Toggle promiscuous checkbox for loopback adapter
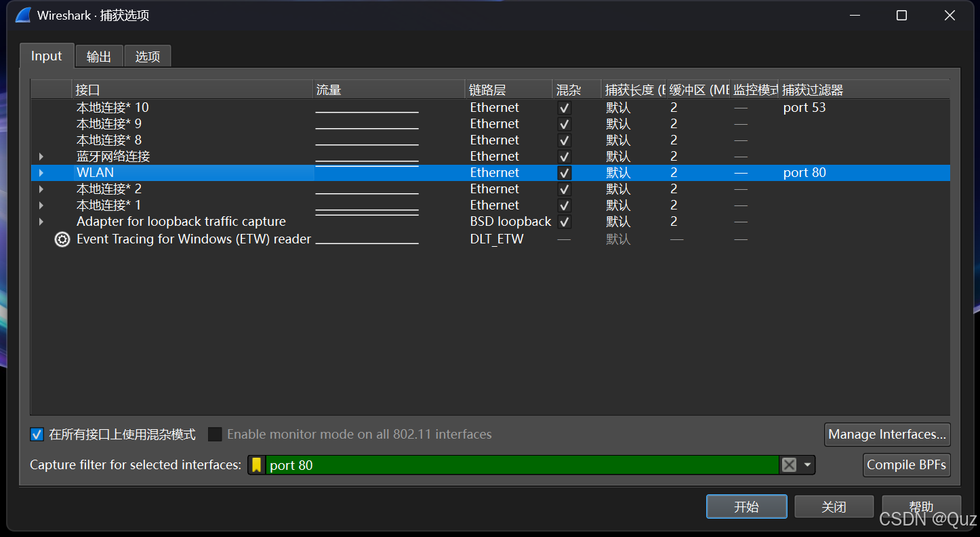This screenshot has height=537, width=980. pos(565,222)
